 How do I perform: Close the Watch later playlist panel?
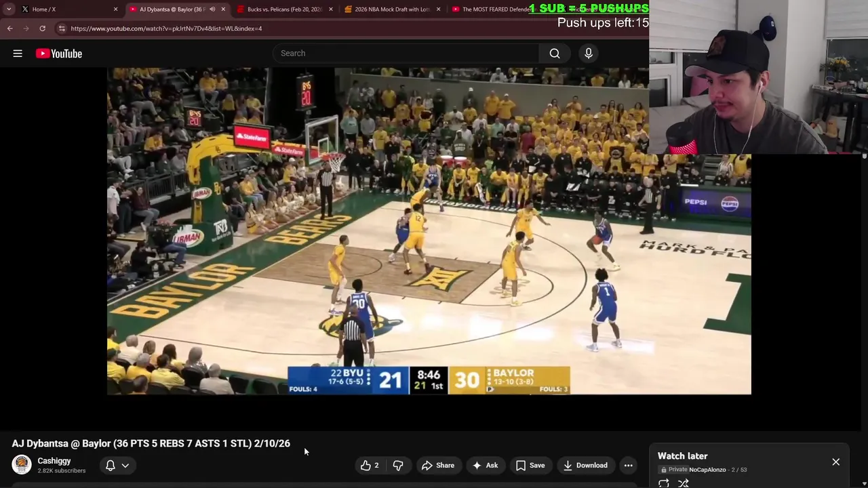pos(836,462)
